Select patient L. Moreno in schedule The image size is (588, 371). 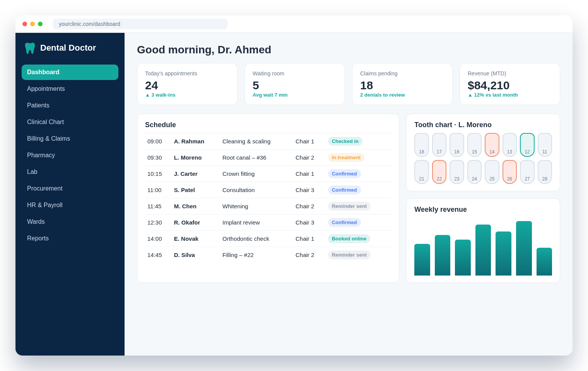coord(188,158)
